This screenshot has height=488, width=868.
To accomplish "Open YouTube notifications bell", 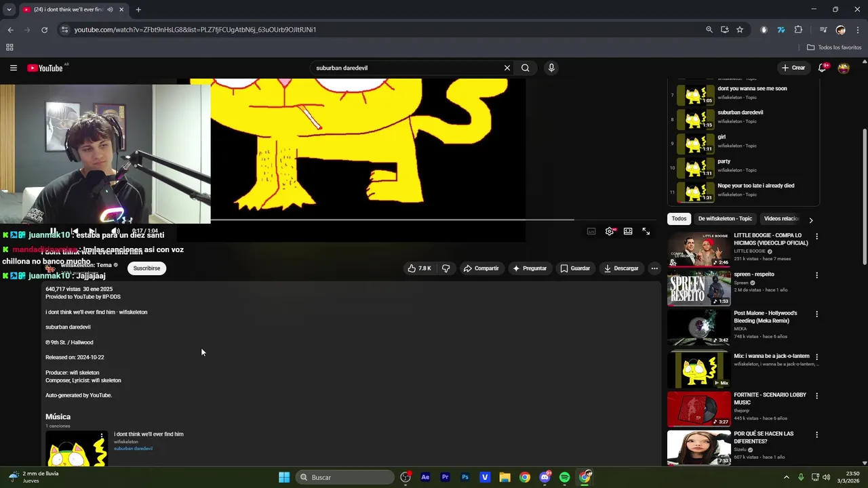I will click(823, 68).
